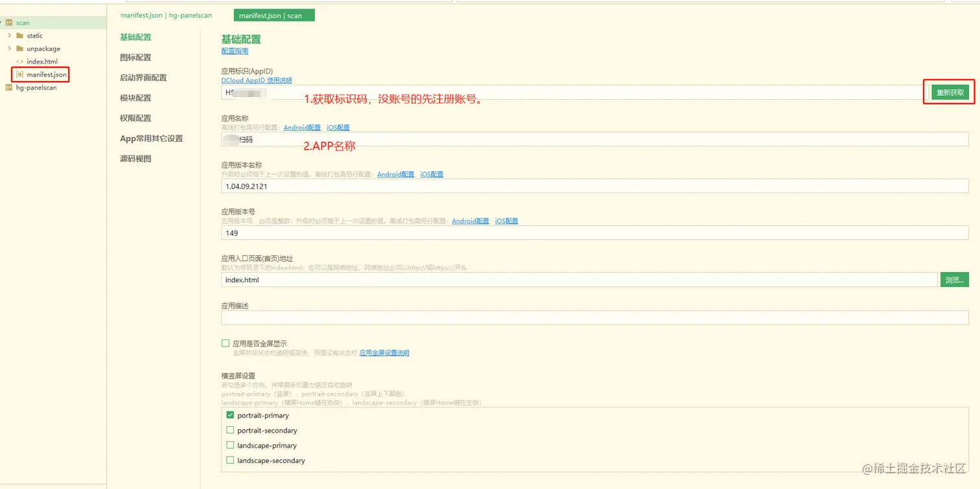Image resolution: width=980 pixels, height=489 pixels.
Task: Focus the 应用名称 input field
Action: [595, 139]
